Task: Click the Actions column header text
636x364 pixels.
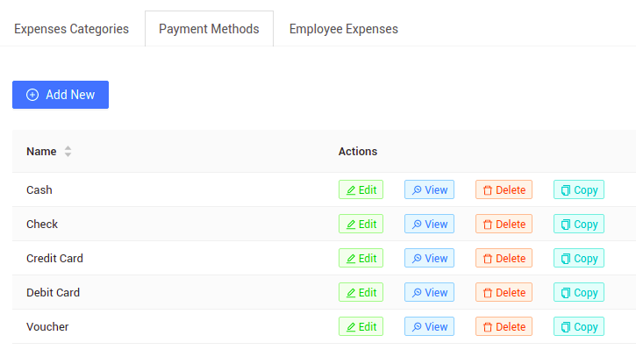Action: (358, 151)
